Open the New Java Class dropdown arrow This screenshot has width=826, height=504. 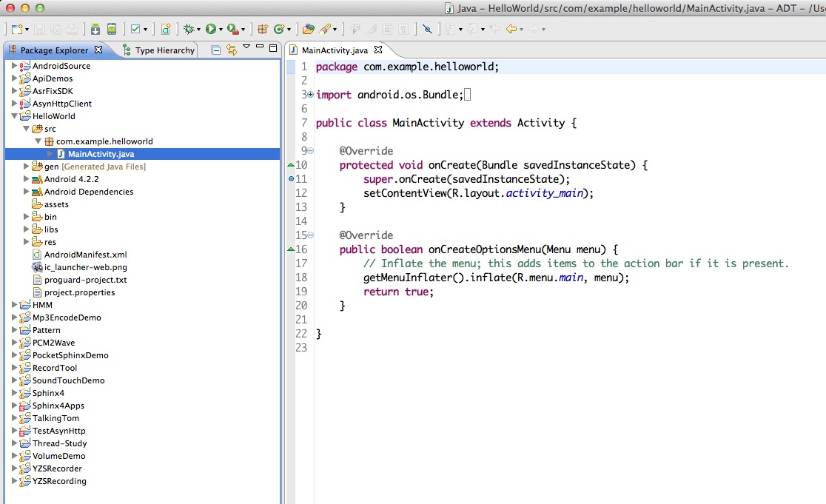click(x=289, y=30)
